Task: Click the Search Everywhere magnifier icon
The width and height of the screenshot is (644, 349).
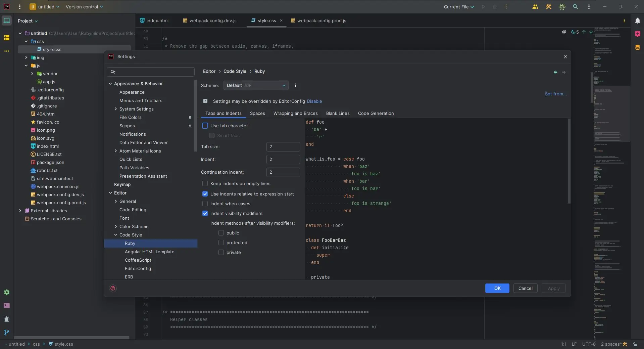Action: coord(576,7)
